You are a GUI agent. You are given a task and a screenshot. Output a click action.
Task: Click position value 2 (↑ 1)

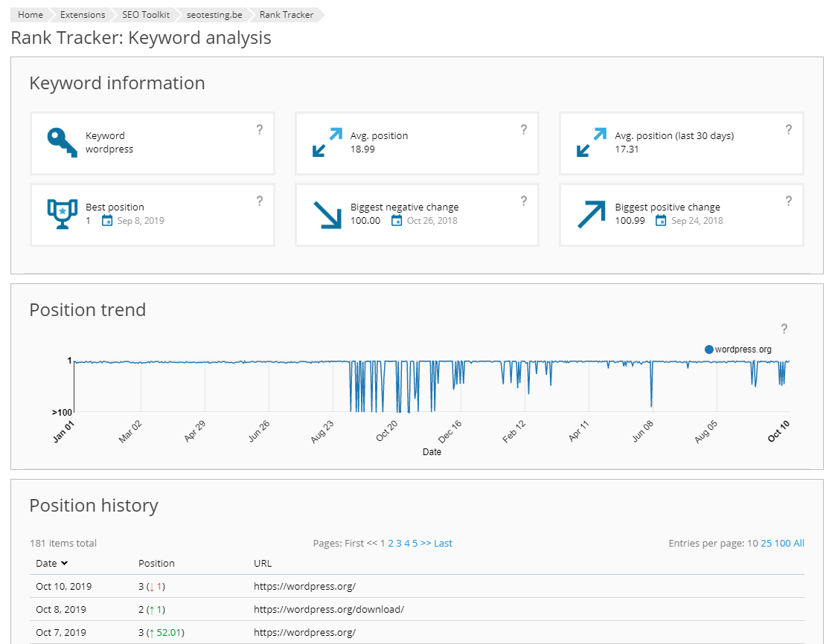(x=152, y=610)
